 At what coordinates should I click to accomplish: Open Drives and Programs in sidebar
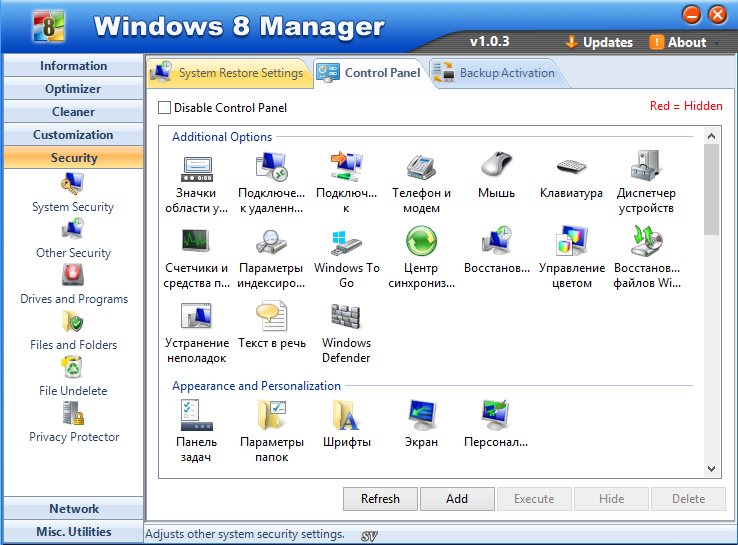tap(73, 285)
